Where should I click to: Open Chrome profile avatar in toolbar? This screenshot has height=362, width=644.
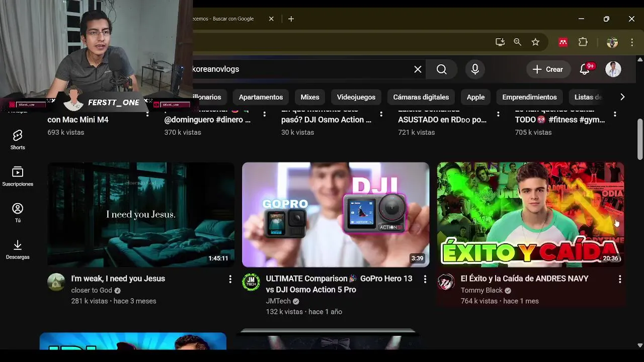[x=612, y=42]
